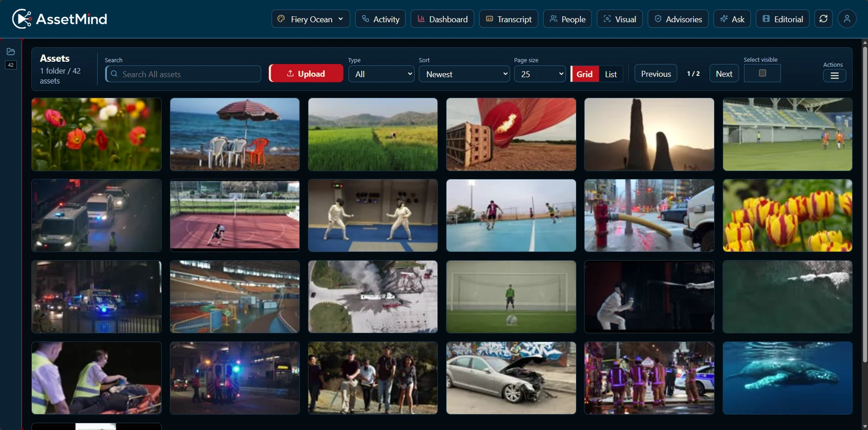This screenshot has width=868, height=430.
Task: Open the folder icon in left sidebar
Action: [11, 52]
